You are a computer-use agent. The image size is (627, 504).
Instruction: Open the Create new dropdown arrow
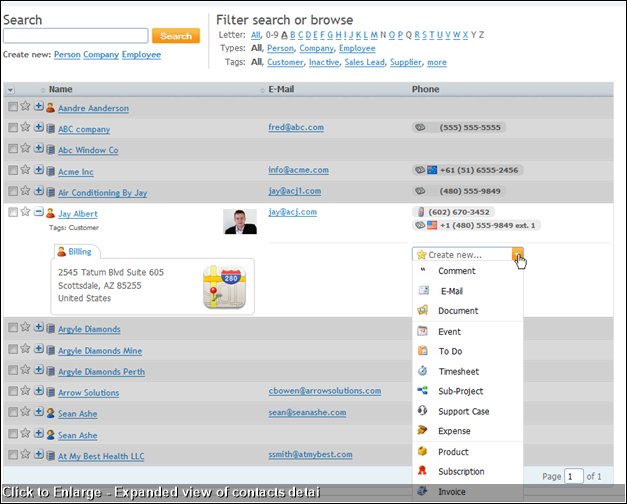pyautogui.click(x=517, y=255)
